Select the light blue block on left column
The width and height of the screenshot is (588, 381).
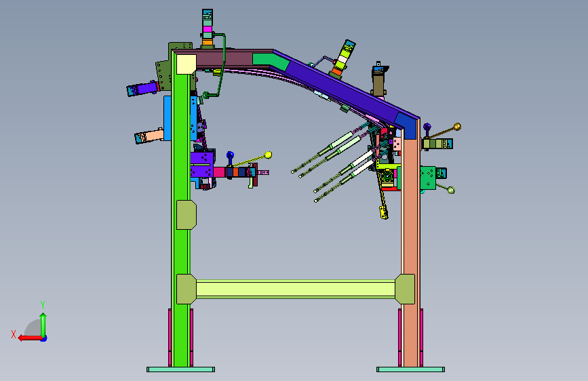pos(168,118)
